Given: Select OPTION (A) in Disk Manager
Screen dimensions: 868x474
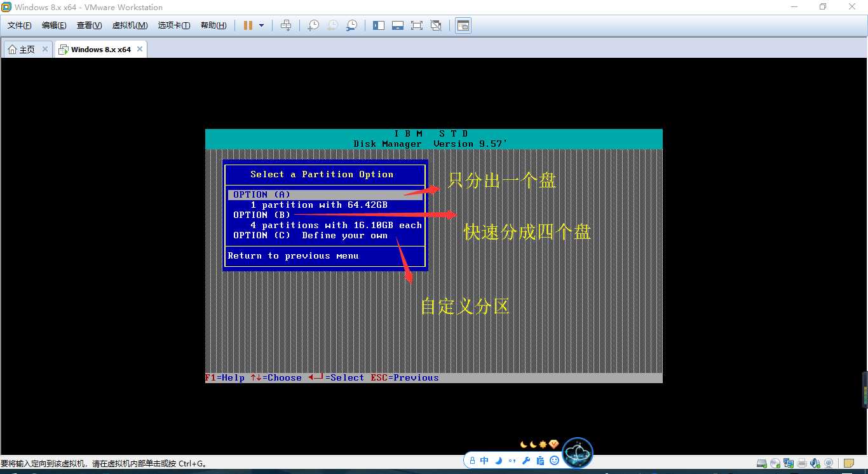Looking at the screenshot, I should [x=325, y=194].
